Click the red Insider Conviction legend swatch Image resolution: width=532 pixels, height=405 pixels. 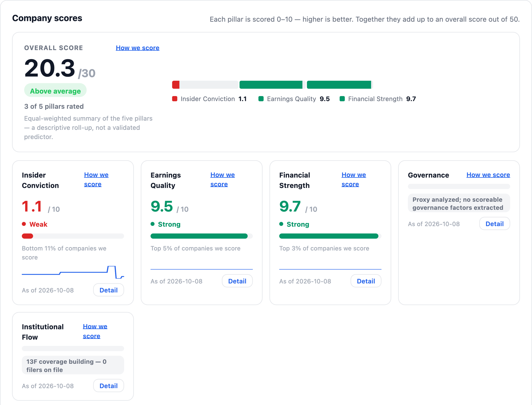(x=175, y=99)
